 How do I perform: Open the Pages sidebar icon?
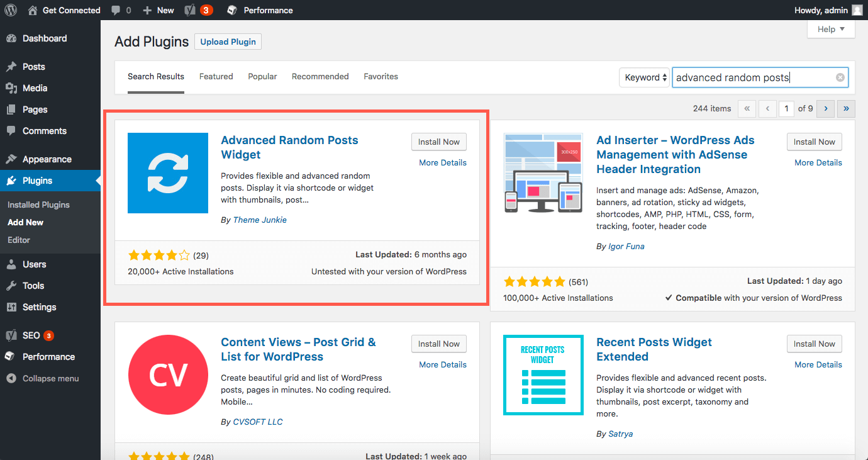[x=11, y=109]
